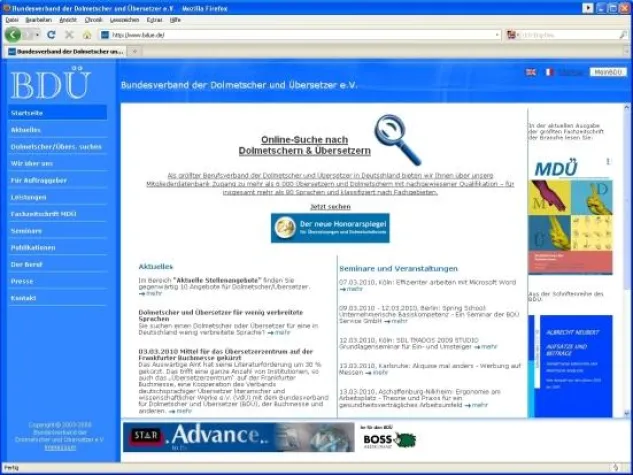Click the search engine icon in search box
633x475 pixels.
(511, 35)
